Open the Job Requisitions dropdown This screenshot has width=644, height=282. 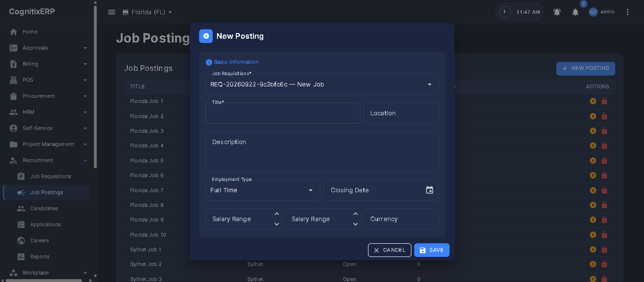coord(322,85)
